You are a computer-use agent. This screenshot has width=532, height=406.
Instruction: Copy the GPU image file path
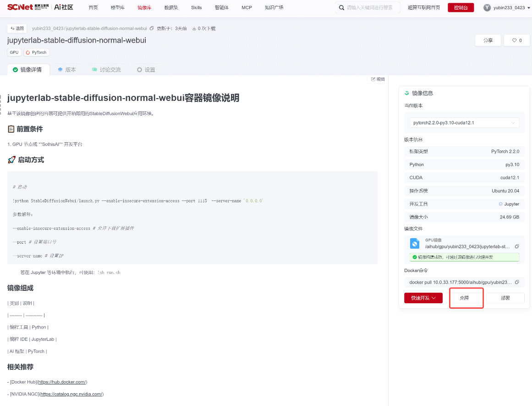(517, 246)
